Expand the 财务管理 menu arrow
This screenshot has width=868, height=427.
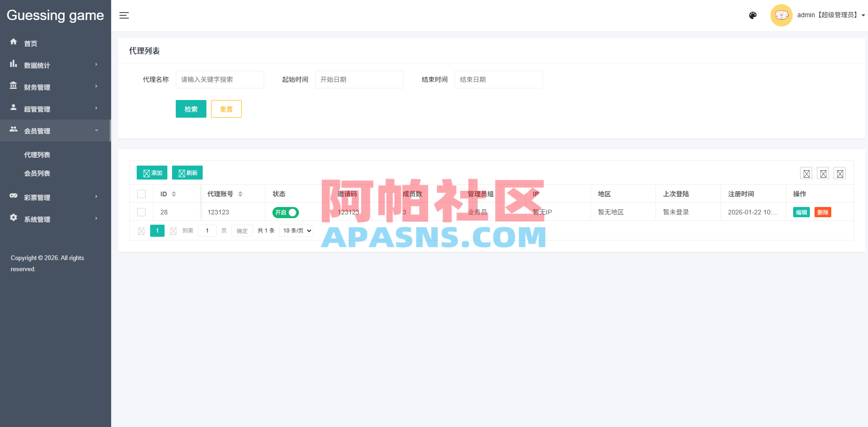(x=96, y=87)
